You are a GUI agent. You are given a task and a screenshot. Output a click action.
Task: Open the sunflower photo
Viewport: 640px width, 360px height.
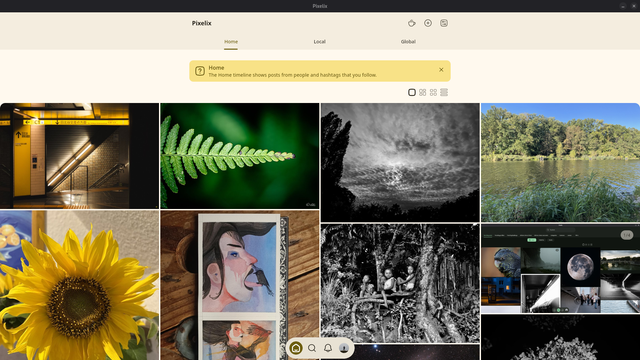click(79, 285)
